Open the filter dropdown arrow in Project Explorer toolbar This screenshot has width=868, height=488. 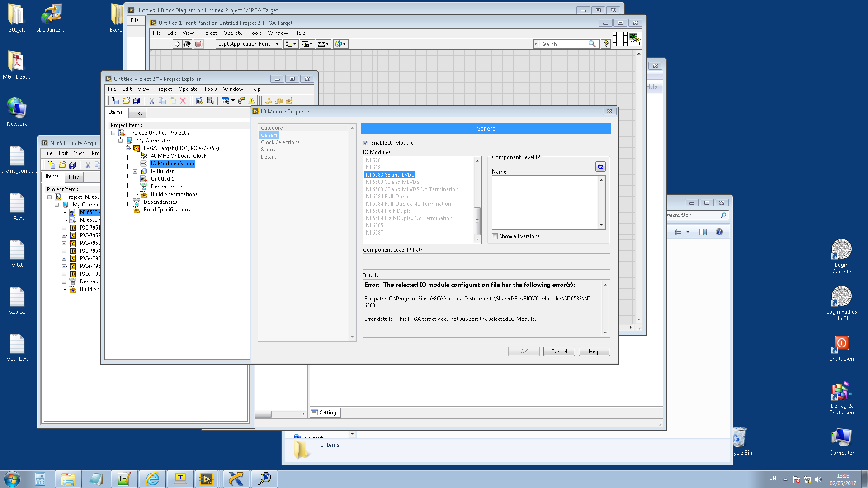click(x=233, y=101)
